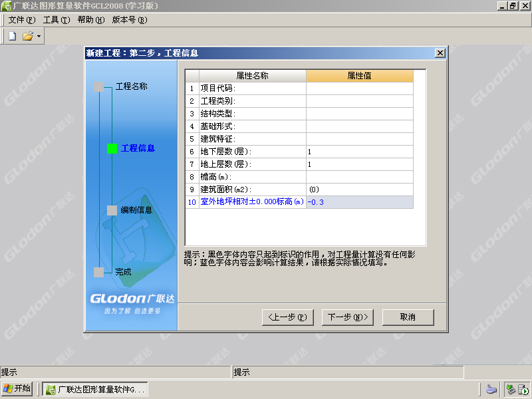
Task: Go back with 上一步(P) button
Action: click(x=288, y=317)
